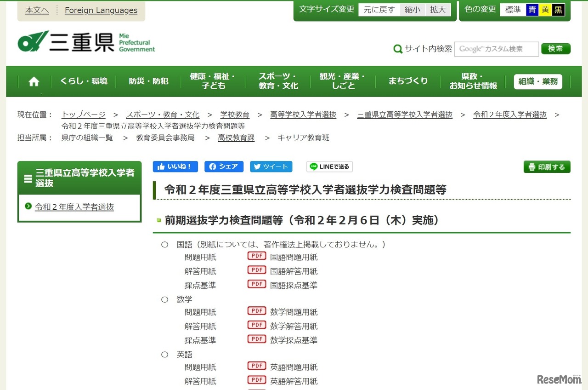This screenshot has width=588, height=390.
Task: Expand the 組織・業務 menu item
Action: pyautogui.click(x=538, y=81)
